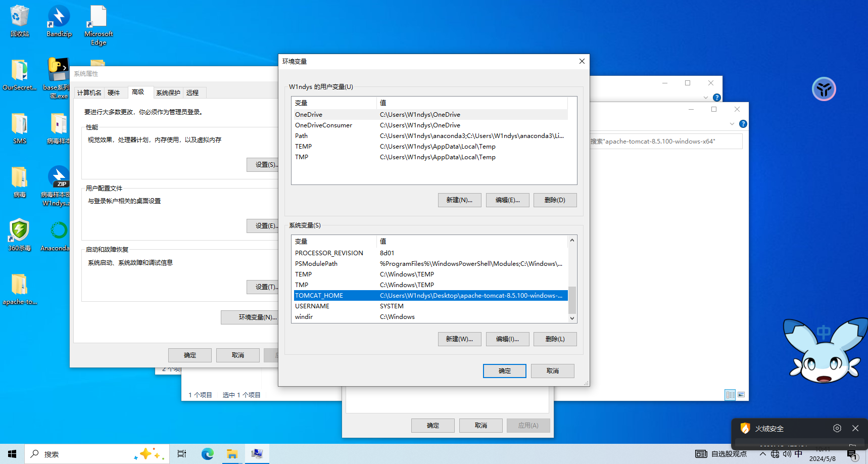Open the Recycle Bin desktop icon
The image size is (868, 464).
point(19,20)
